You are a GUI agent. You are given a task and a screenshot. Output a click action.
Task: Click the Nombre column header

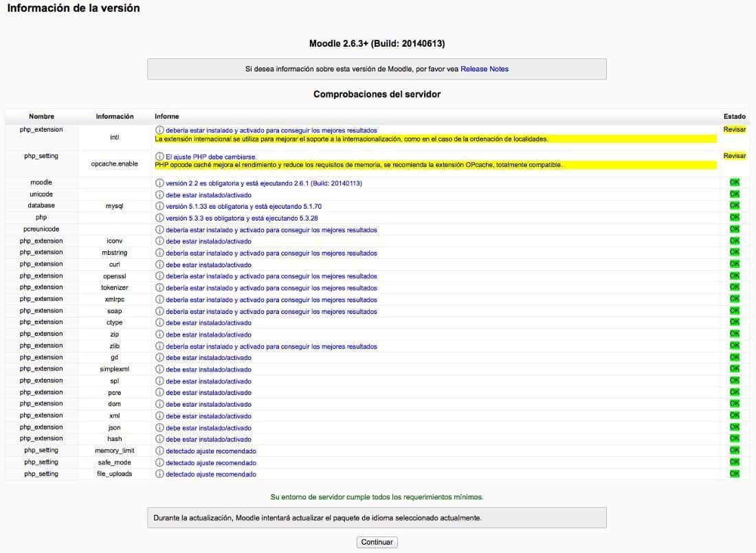tap(41, 117)
